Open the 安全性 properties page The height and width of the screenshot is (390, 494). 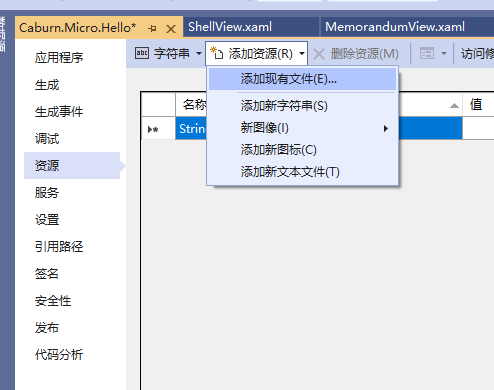point(53,301)
